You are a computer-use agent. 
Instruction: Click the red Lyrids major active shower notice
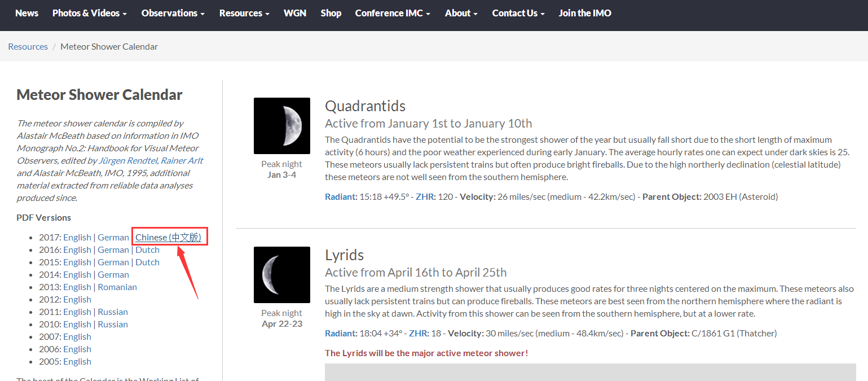click(426, 353)
